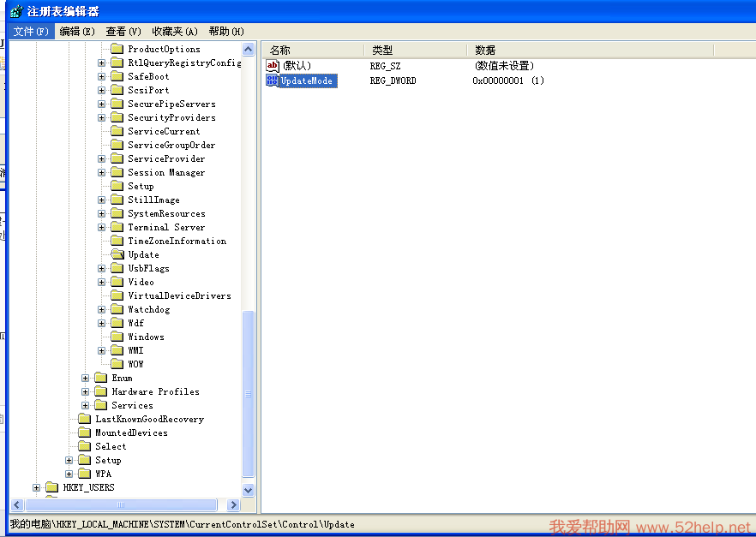Open the 收藏夹(A) favorites menu
The image size is (756, 537).
[175, 32]
